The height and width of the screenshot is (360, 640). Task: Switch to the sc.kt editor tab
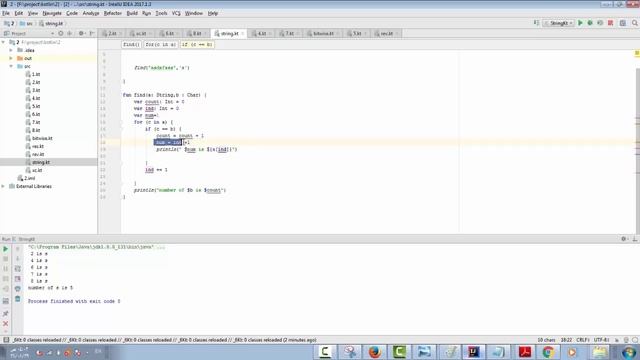click(x=141, y=33)
